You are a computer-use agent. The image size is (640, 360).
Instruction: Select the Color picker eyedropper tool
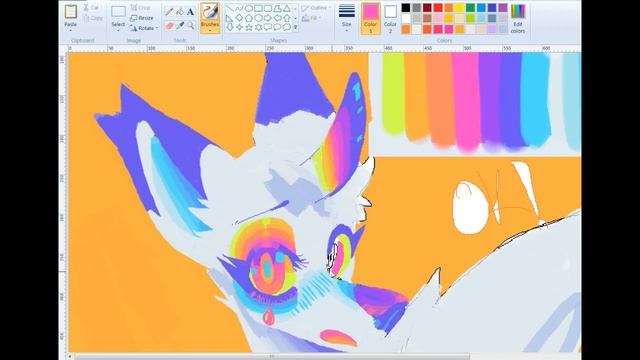click(180, 26)
